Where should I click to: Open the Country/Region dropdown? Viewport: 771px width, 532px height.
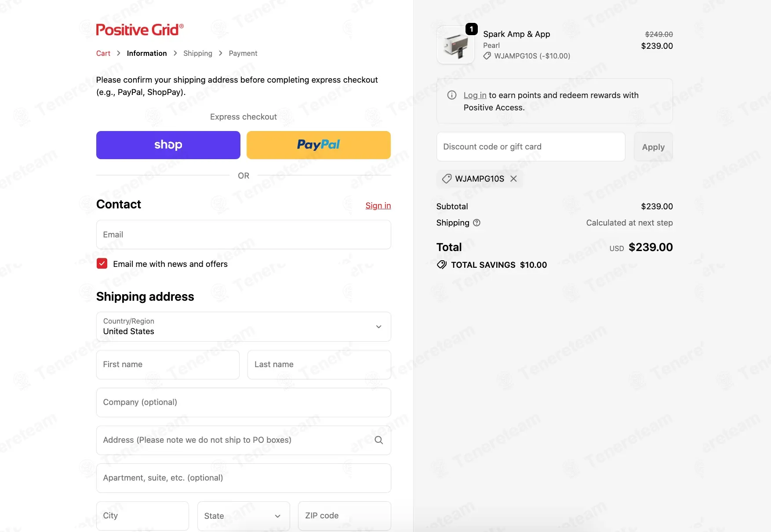(244, 327)
